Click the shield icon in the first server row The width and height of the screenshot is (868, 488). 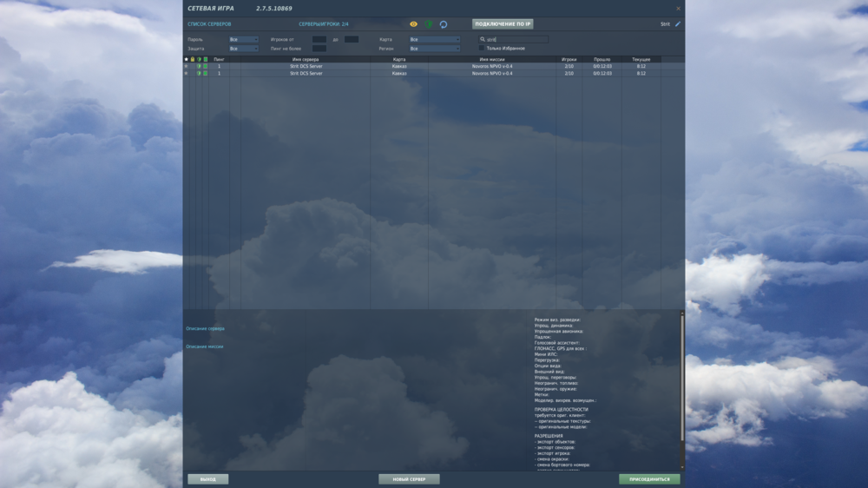point(200,66)
